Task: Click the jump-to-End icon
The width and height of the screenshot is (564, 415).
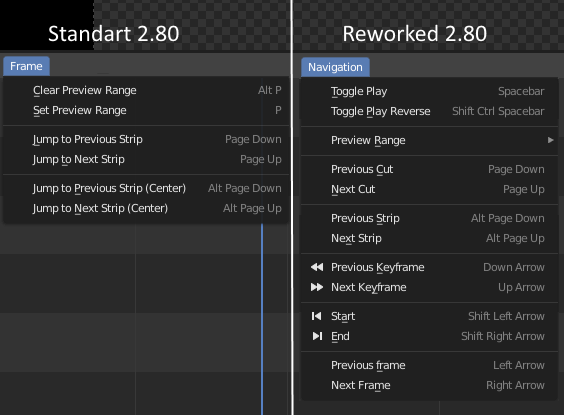Action: (317, 336)
